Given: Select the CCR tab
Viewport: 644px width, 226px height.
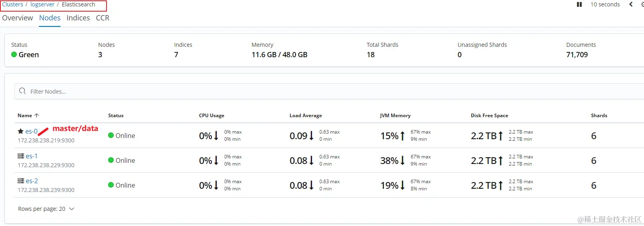Looking at the screenshot, I should click(103, 18).
